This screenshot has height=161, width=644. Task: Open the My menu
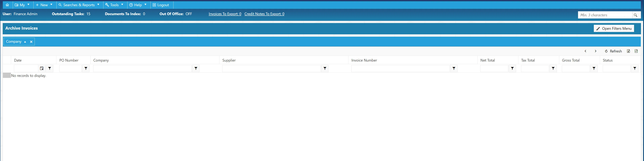pyautogui.click(x=22, y=5)
